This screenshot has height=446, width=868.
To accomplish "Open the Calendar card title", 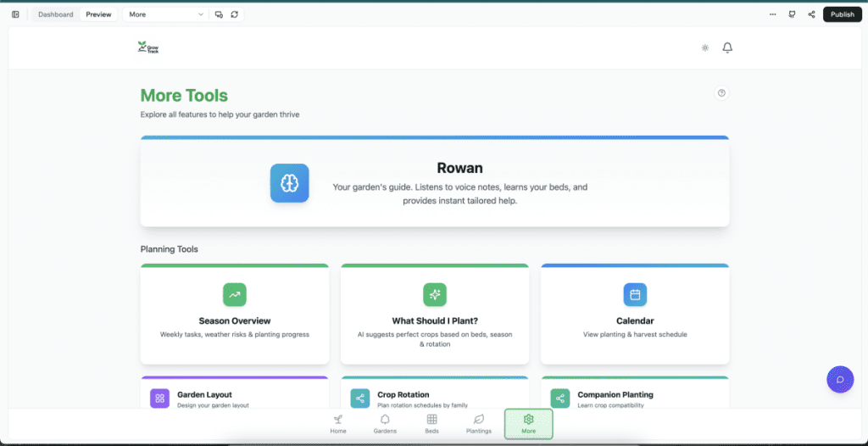I will pos(635,321).
